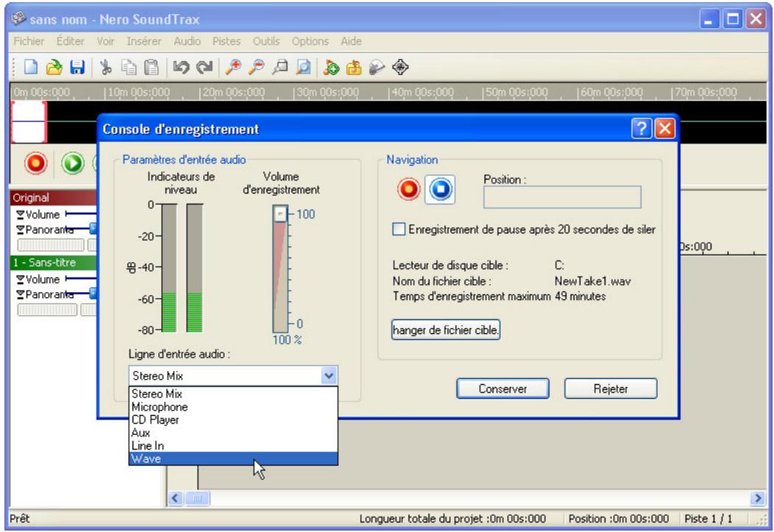Redo with the right curved arrow icon
The height and width of the screenshot is (532, 774).
pyautogui.click(x=204, y=67)
